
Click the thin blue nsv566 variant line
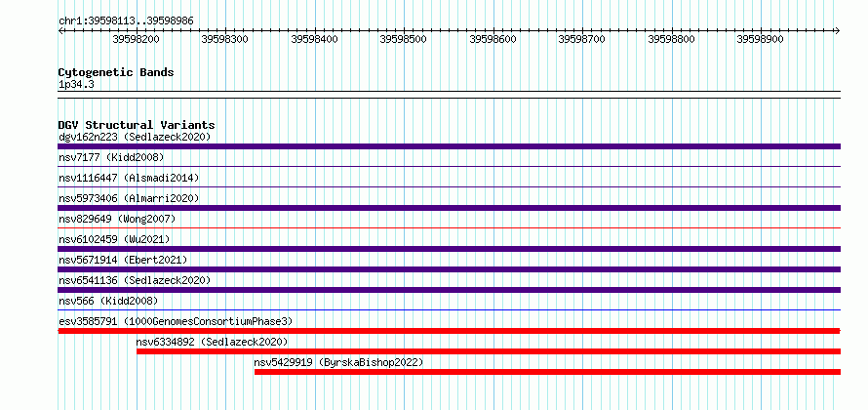click(x=449, y=309)
